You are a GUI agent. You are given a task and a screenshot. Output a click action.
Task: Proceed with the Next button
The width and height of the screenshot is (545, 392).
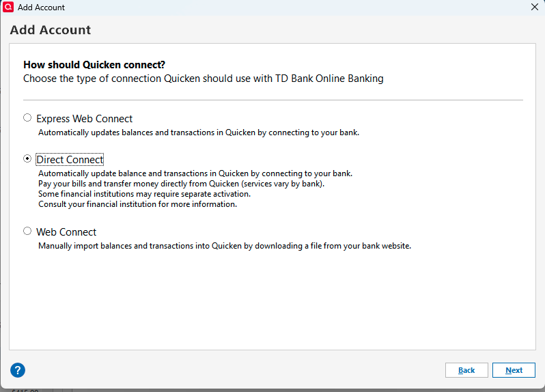[x=514, y=370]
